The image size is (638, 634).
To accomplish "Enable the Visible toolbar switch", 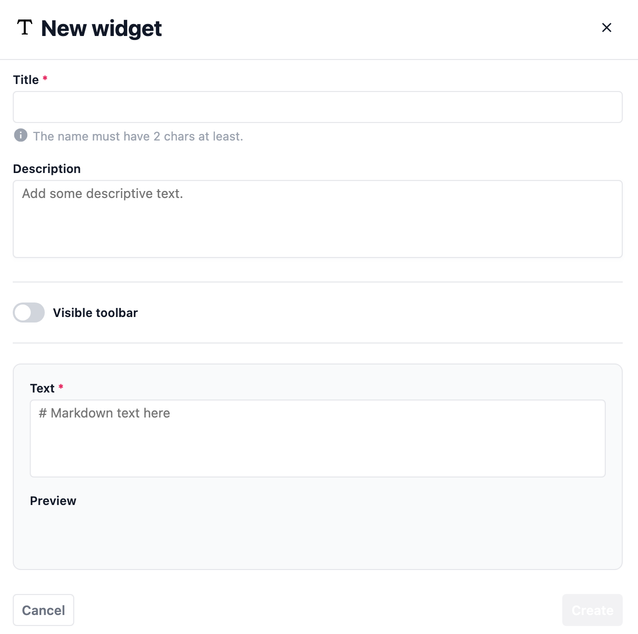I will [x=29, y=313].
